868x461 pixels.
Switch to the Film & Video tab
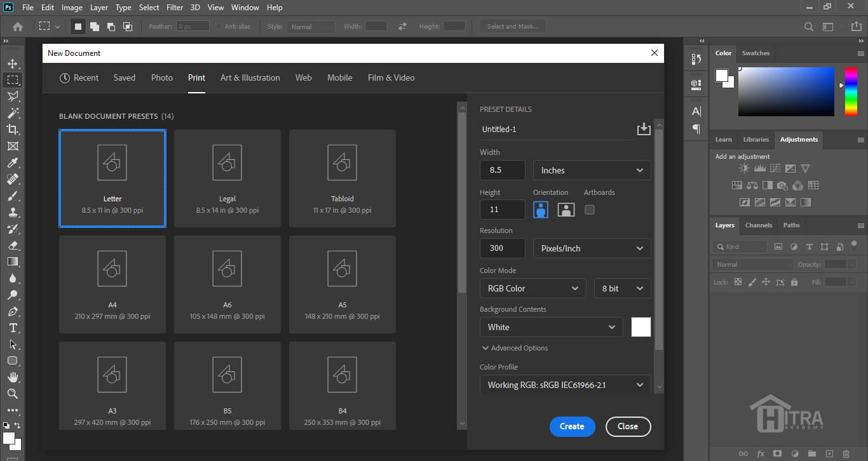[x=391, y=77]
